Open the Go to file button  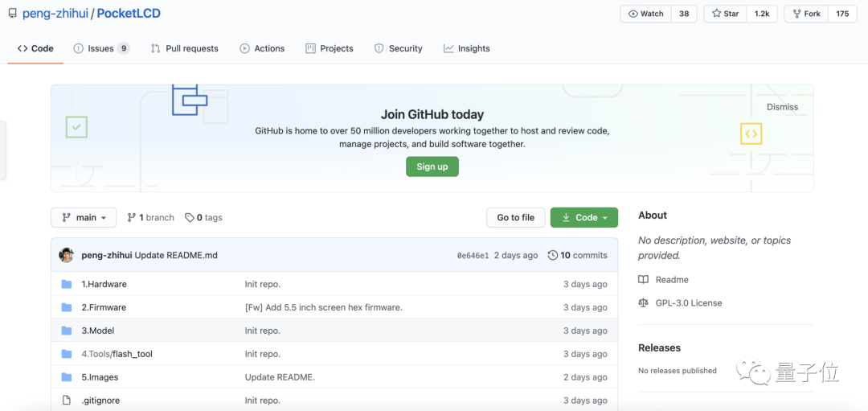pos(516,218)
